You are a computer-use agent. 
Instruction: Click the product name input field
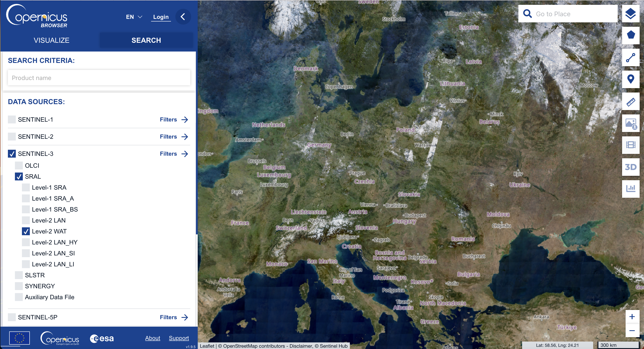(x=99, y=78)
